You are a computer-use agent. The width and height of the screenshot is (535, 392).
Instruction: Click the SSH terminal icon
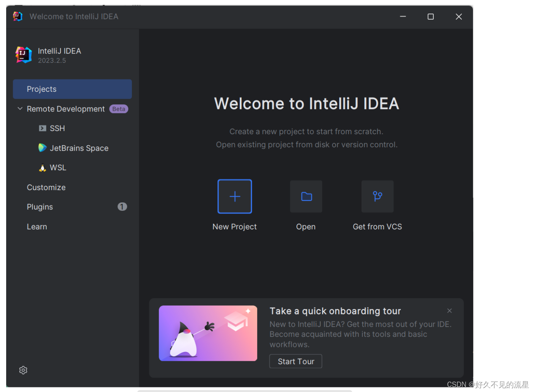pyautogui.click(x=42, y=128)
